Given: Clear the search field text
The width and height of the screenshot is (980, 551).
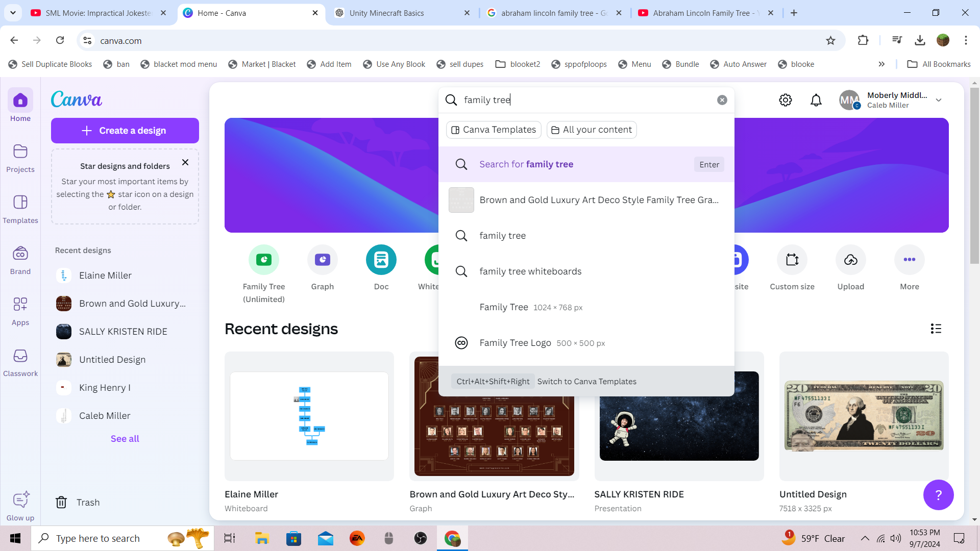Looking at the screenshot, I should 722,100.
